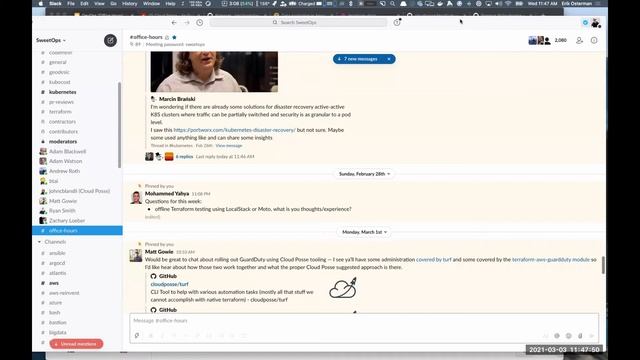Open the bigdata channel
Image resolution: width=640 pixels, height=360 pixels.
(58, 333)
